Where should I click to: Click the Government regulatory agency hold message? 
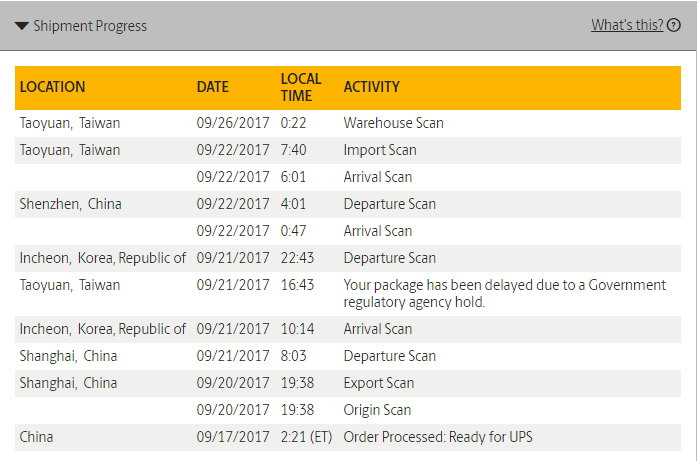(x=504, y=293)
